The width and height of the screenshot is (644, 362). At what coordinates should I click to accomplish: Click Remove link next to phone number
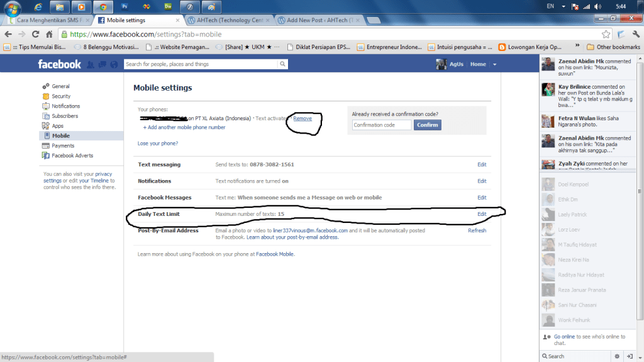(303, 118)
